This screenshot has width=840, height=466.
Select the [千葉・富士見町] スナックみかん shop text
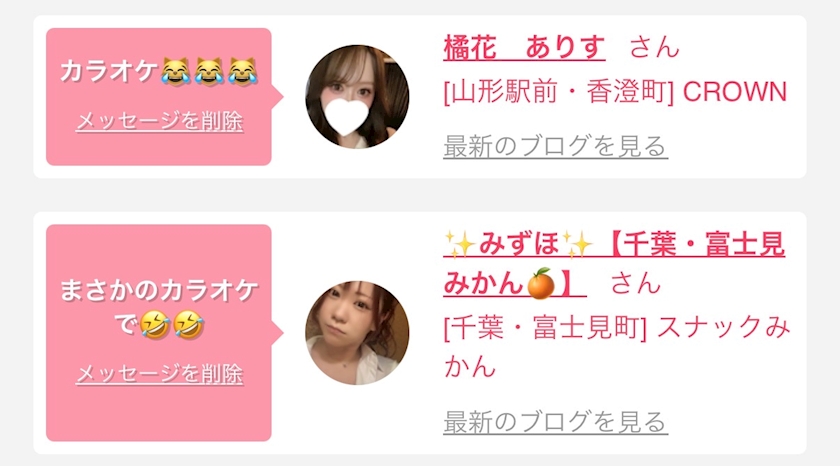(x=617, y=347)
